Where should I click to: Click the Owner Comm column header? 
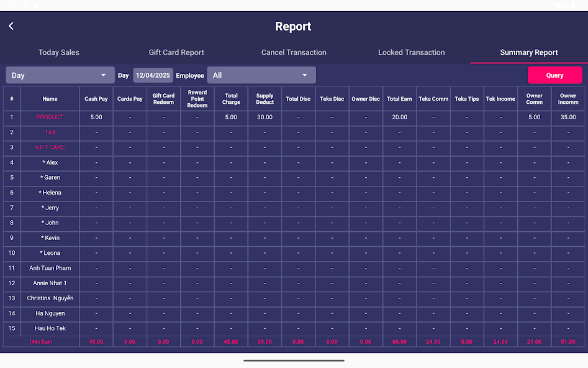(x=534, y=99)
